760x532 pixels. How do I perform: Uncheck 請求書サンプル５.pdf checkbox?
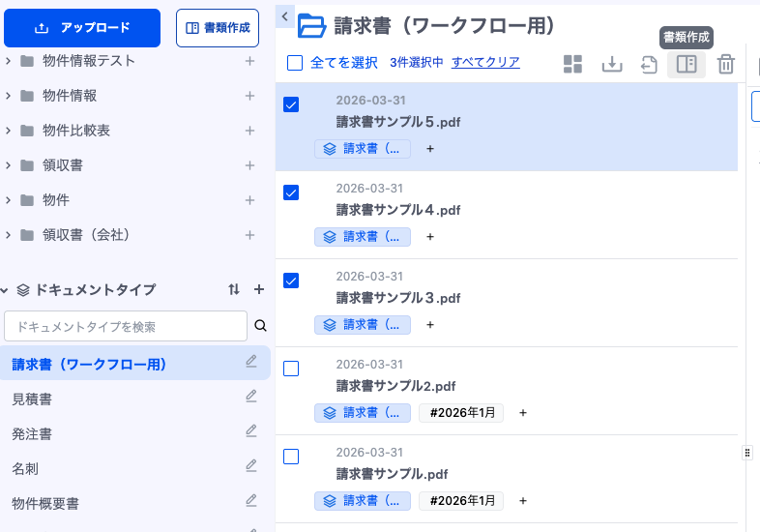point(291,104)
